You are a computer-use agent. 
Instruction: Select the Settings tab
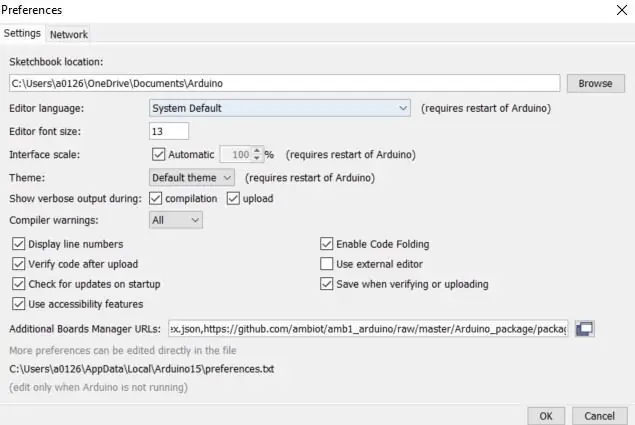[x=22, y=33]
